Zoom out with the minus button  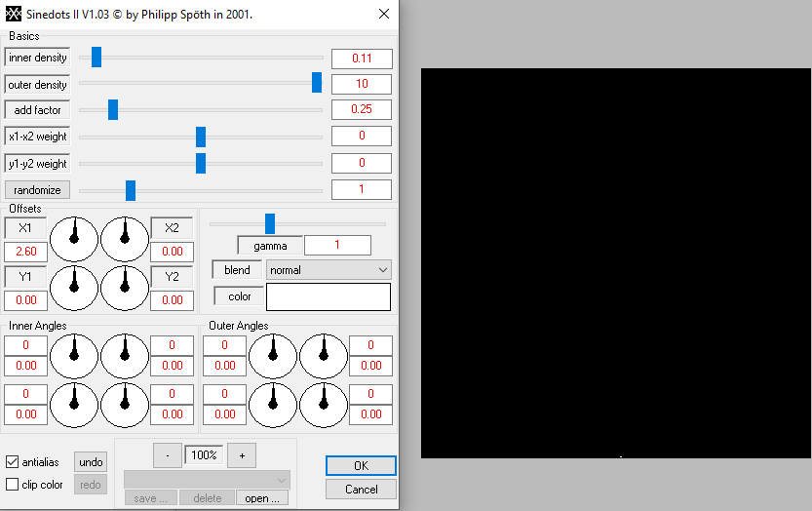click(168, 455)
